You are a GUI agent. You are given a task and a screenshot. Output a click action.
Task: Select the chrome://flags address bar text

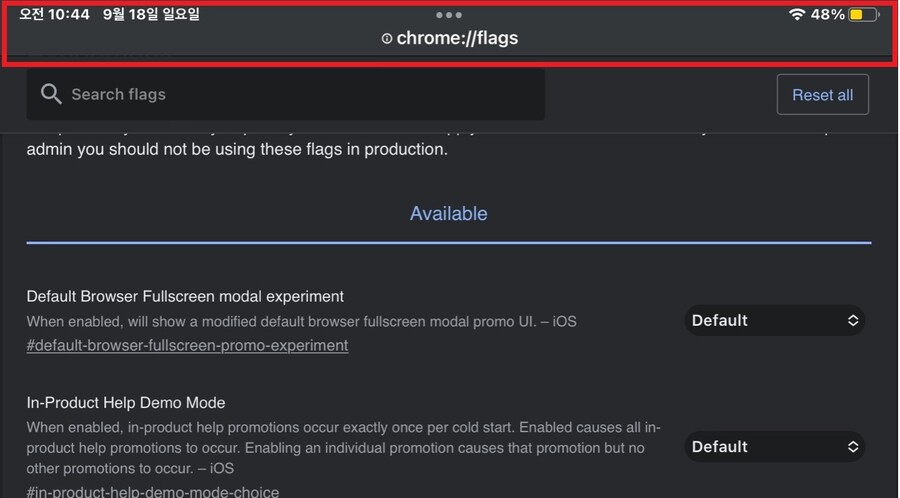coord(457,39)
